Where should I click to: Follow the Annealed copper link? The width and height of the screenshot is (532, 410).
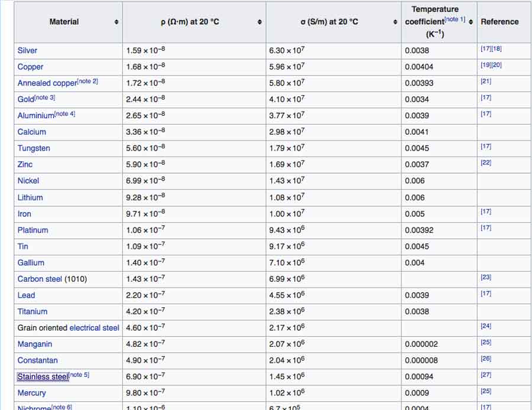(x=47, y=83)
